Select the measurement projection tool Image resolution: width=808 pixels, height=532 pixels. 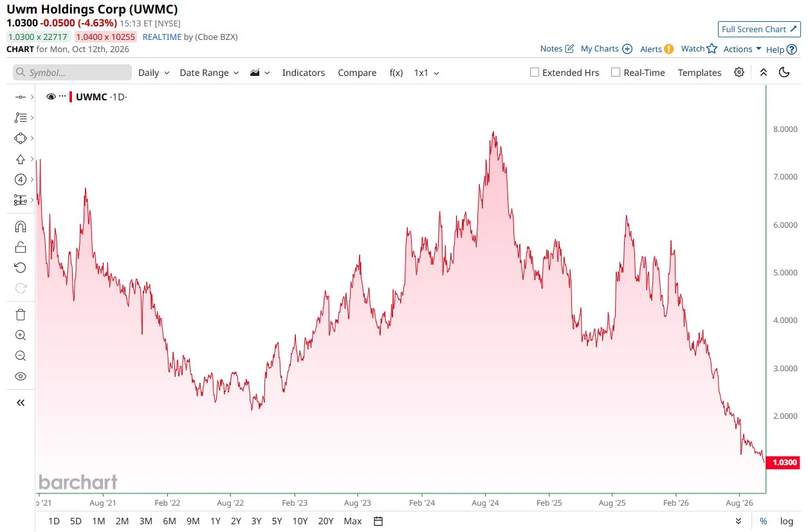click(20, 200)
